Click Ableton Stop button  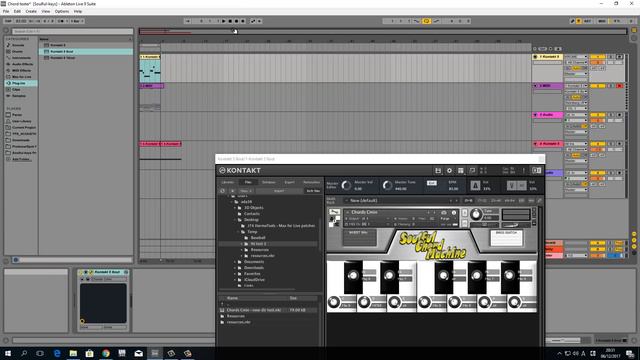(230, 21)
